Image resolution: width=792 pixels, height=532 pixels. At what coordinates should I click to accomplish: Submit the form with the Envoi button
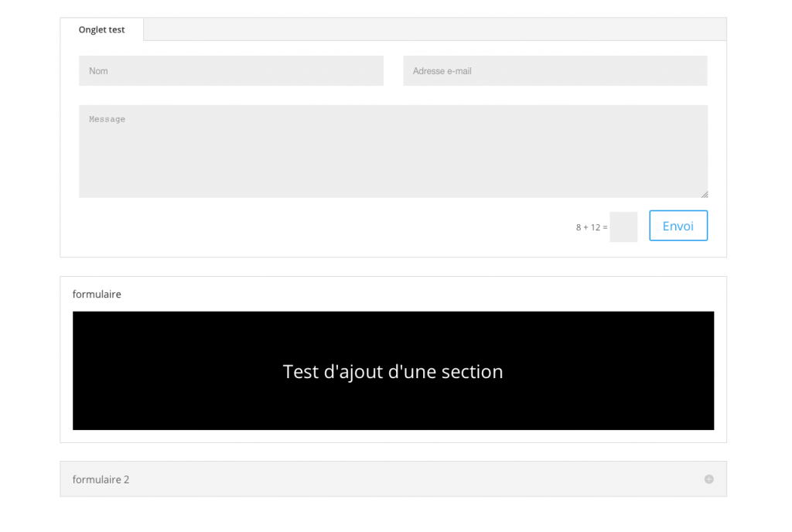tap(678, 226)
